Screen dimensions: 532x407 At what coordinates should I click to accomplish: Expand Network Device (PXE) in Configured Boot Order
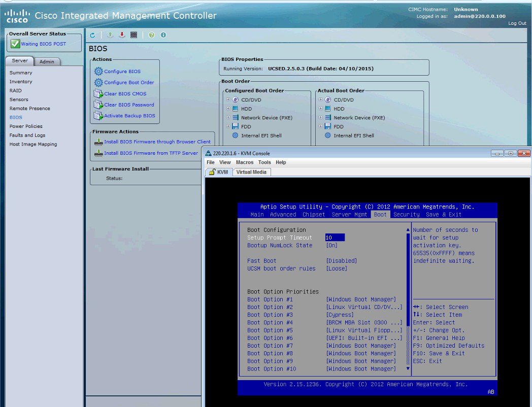pyautogui.click(x=228, y=118)
